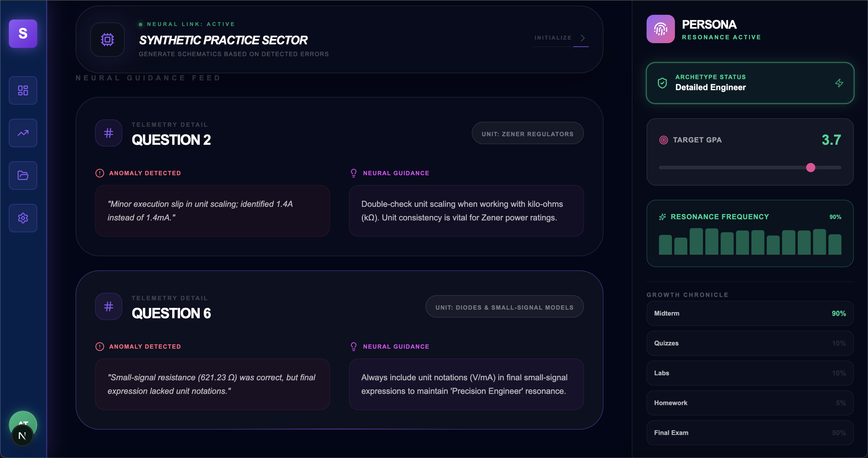Click the hash icon beside Question 6

[109, 307]
